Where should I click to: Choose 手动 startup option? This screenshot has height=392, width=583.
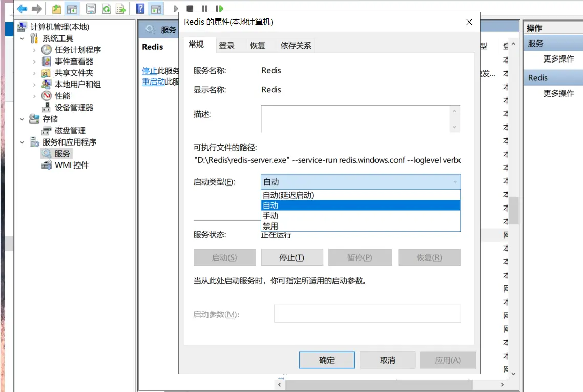[x=361, y=216]
